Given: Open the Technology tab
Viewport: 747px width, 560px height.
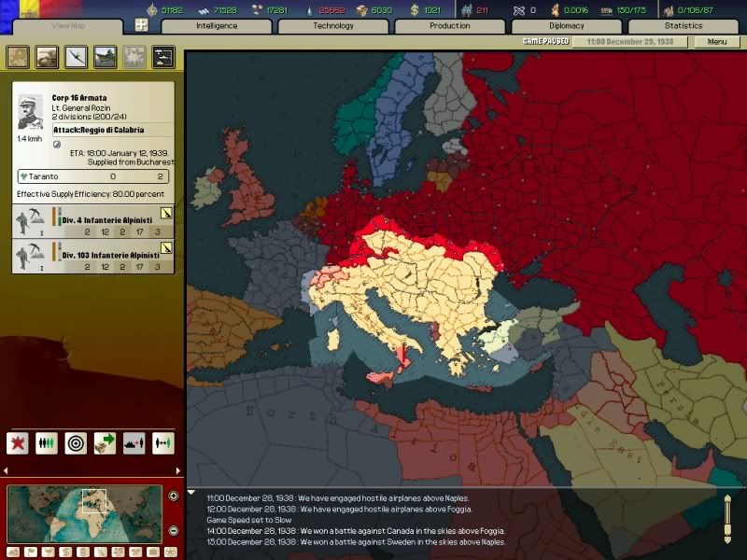Looking at the screenshot, I should [333, 26].
